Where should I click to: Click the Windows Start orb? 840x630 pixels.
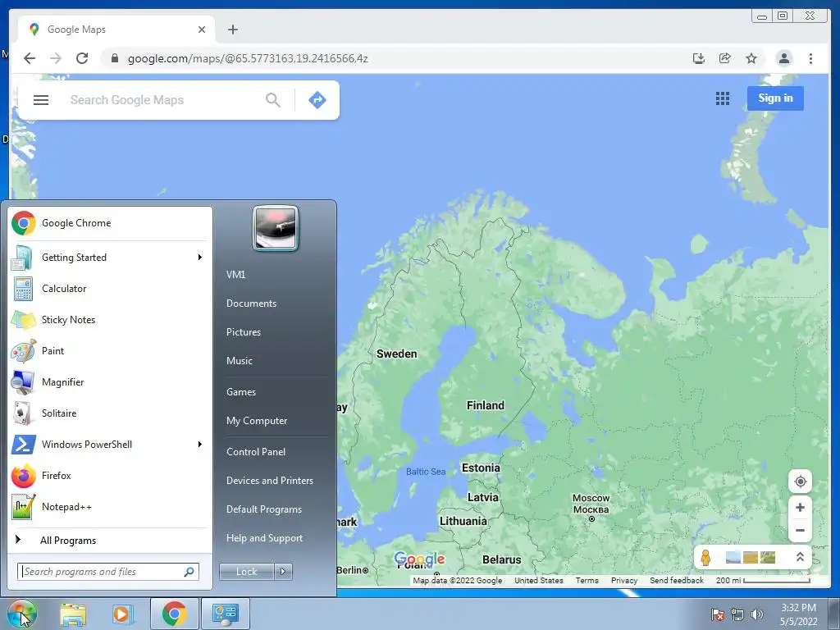(x=21, y=614)
